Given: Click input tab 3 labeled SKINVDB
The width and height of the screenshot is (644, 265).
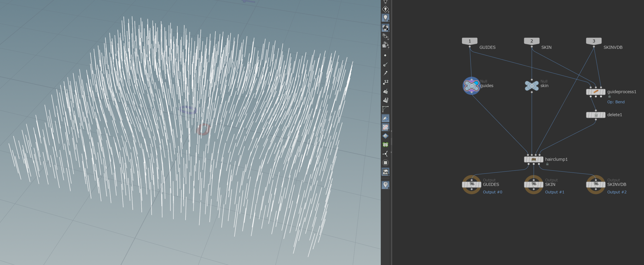Looking at the screenshot, I should 594,41.
